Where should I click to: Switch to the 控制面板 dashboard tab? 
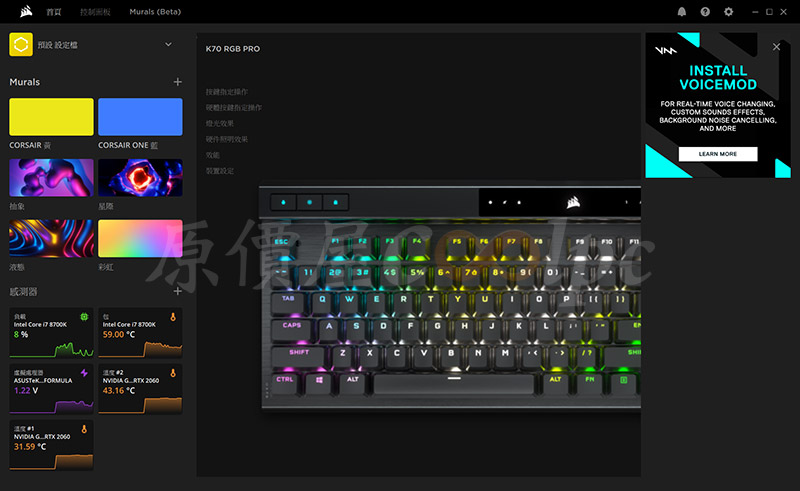click(95, 12)
